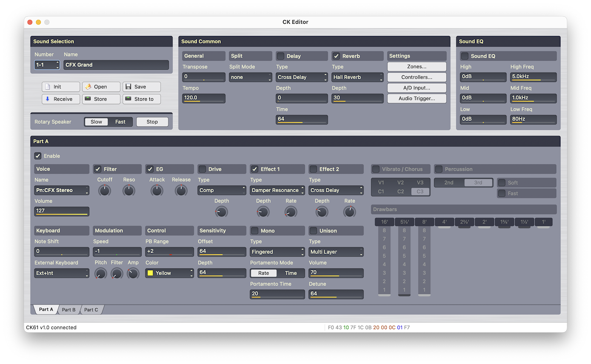Open the Color dropdown showing Yellow
The width and height of the screenshot is (591, 364).
(169, 273)
